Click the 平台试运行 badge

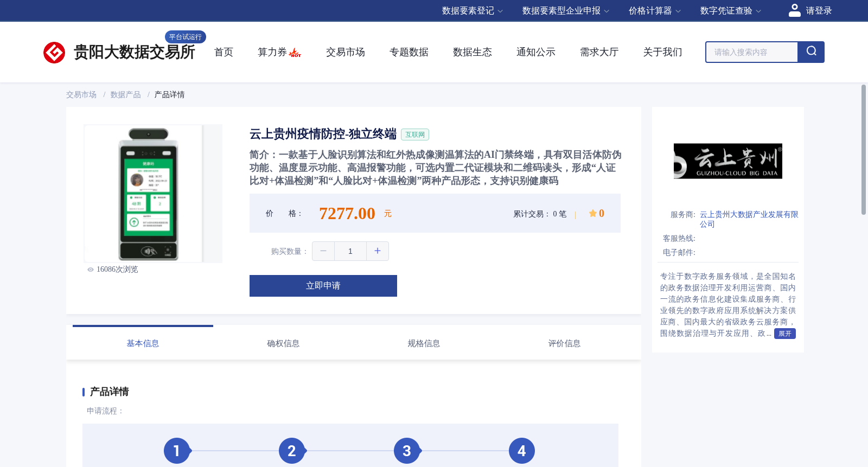tap(186, 37)
